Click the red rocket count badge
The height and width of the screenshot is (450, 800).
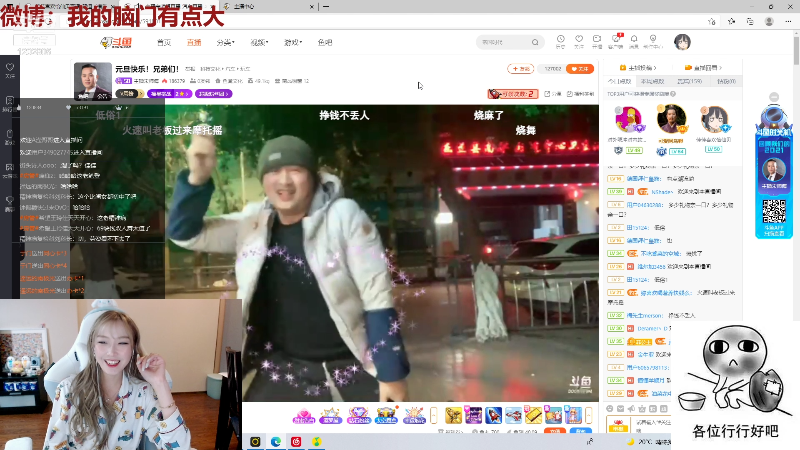pos(513,94)
